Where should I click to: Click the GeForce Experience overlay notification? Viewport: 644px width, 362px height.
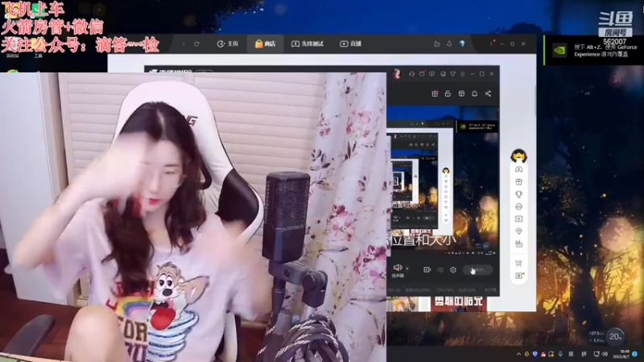(593, 50)
